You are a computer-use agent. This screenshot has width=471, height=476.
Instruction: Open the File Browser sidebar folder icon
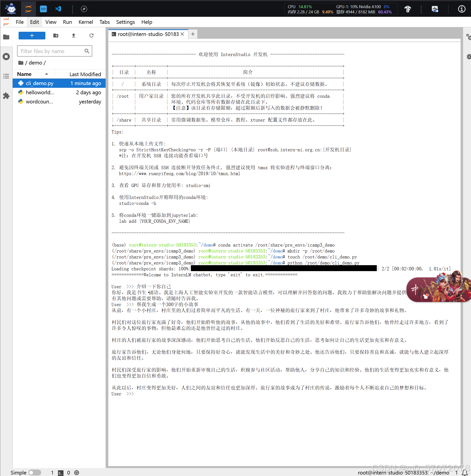tap(6, 37)
